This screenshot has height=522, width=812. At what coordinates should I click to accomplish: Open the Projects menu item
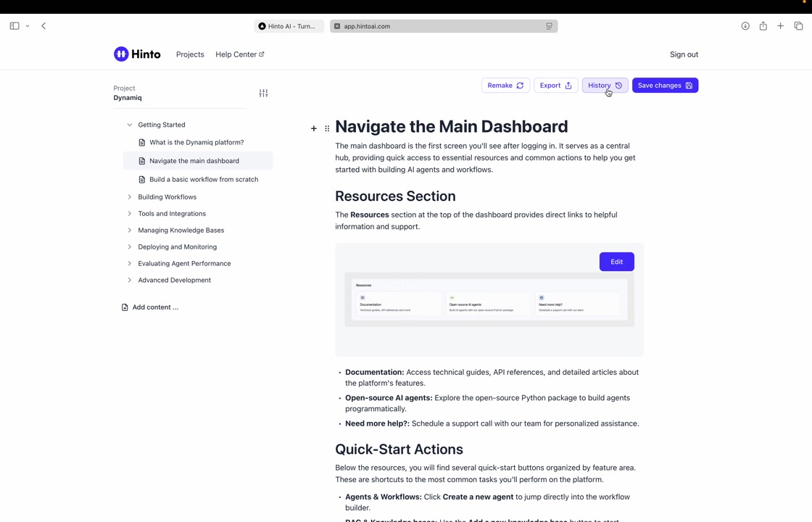click(190, 54)
